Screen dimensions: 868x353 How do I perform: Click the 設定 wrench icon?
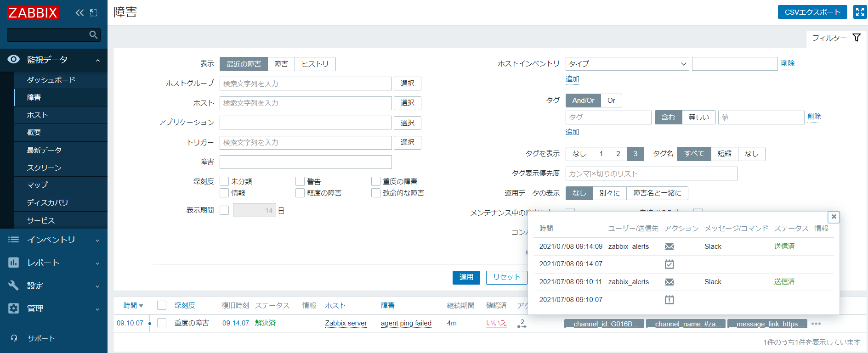coord(14,286)
